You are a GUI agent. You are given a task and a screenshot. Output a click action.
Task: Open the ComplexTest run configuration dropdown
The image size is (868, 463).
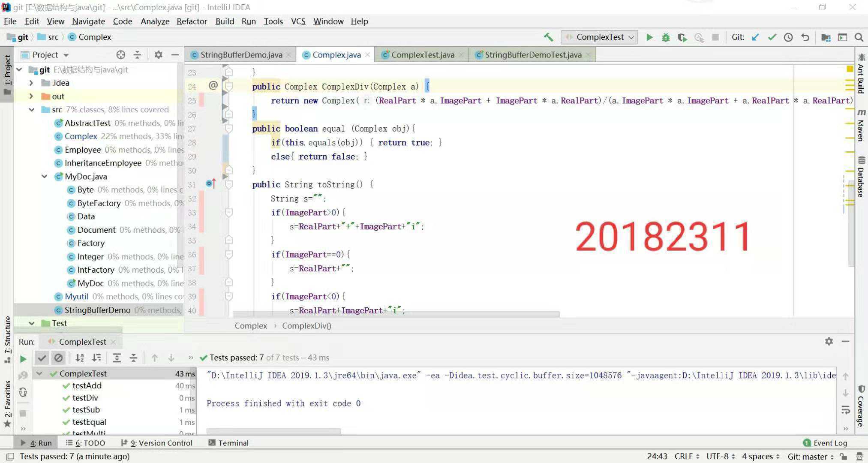point(599,37)
